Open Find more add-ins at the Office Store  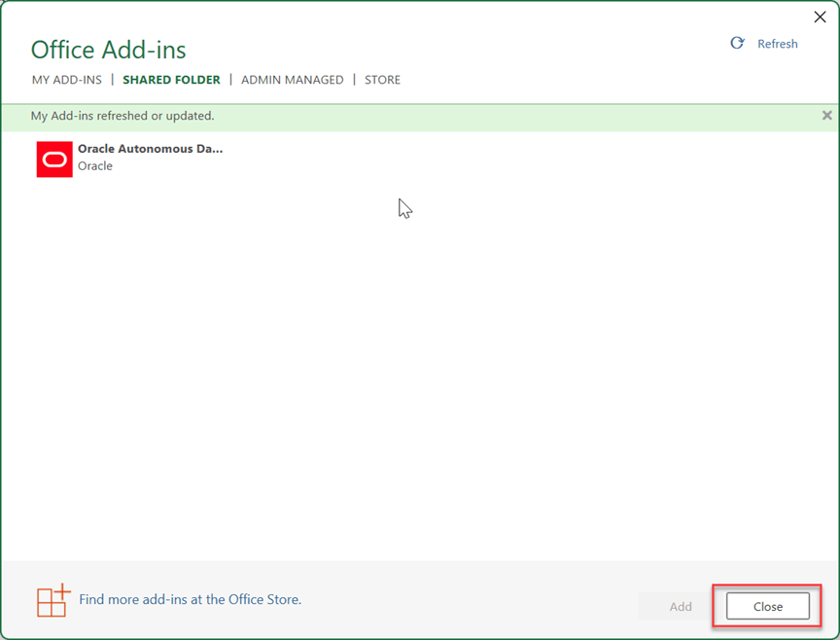click(190, 601)
